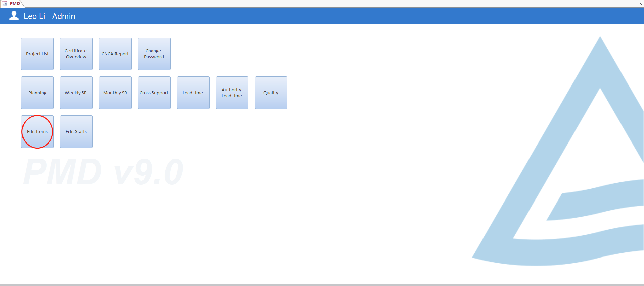Select the PMD tab
The height and width of the screenshot is (286, 644).
click(x=12, y=4)
